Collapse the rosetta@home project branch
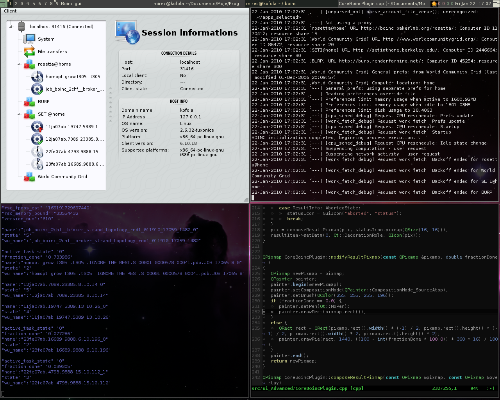500x400 pixels. tap(19, 64)
